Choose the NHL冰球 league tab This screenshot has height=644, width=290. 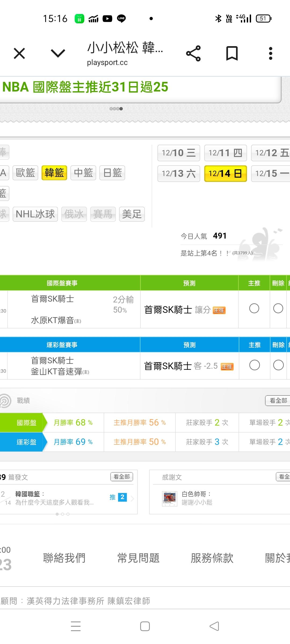click(x=35, y=214)
